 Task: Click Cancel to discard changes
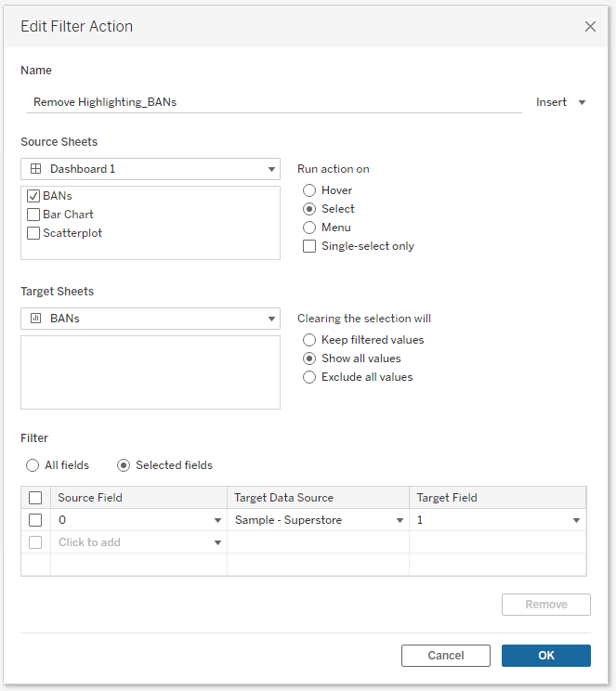[445, 656]
